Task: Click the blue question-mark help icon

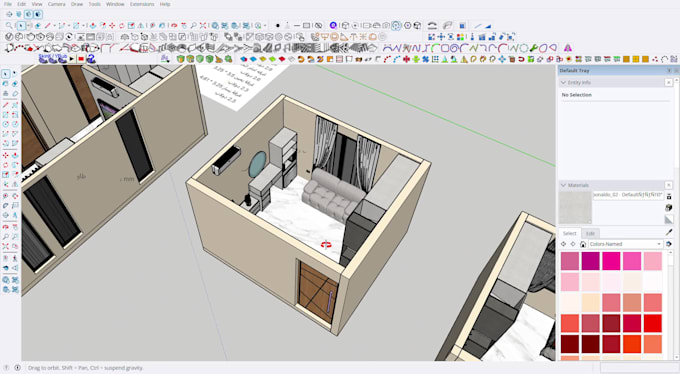Action: coord(91,59)
